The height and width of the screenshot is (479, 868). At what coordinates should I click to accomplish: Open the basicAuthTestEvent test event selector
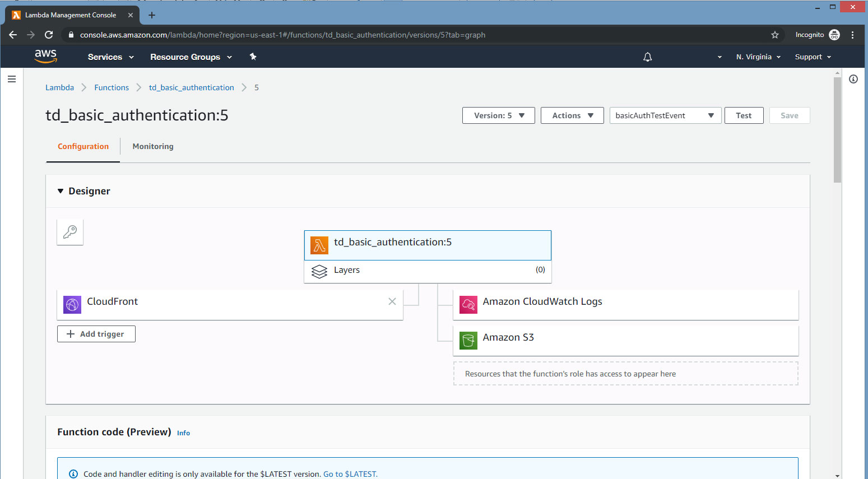[665, 115]
